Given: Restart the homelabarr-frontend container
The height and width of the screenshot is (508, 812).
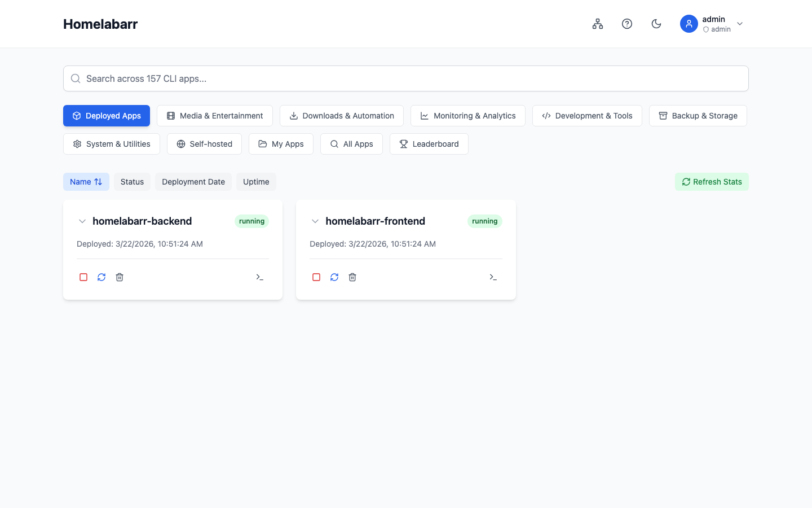Looking at the screenshot, I should (334, 277).
